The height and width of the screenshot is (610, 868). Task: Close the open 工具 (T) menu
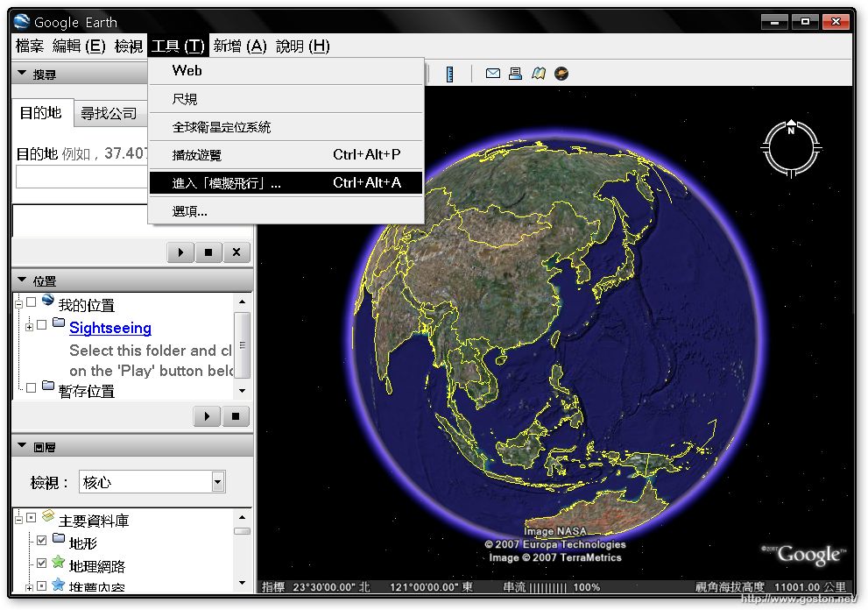[x=178, y=46]
